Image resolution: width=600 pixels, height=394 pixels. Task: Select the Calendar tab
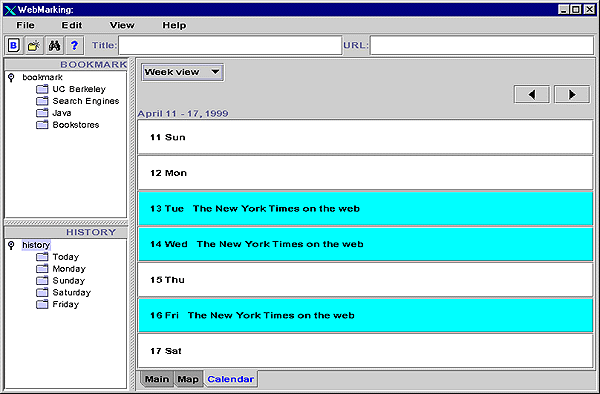tap(231, 379)
